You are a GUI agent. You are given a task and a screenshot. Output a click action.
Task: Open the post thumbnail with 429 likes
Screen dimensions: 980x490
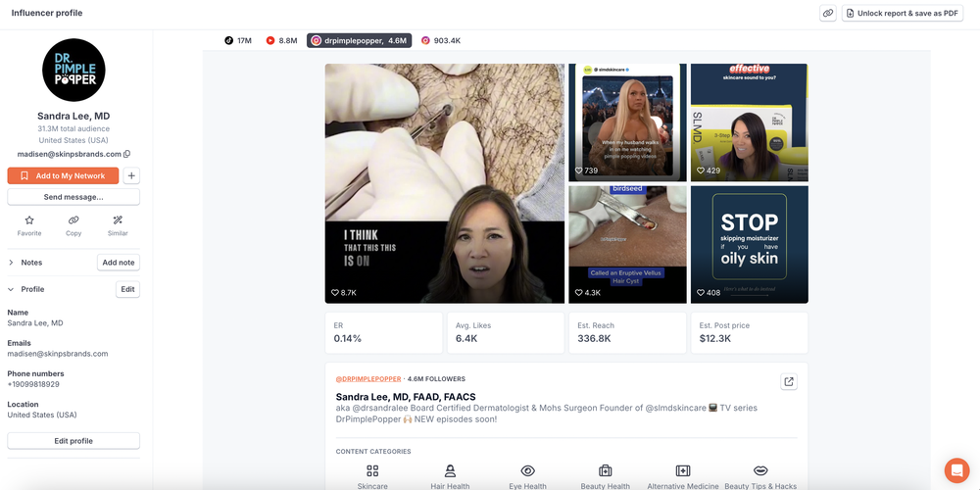point(750,122)
